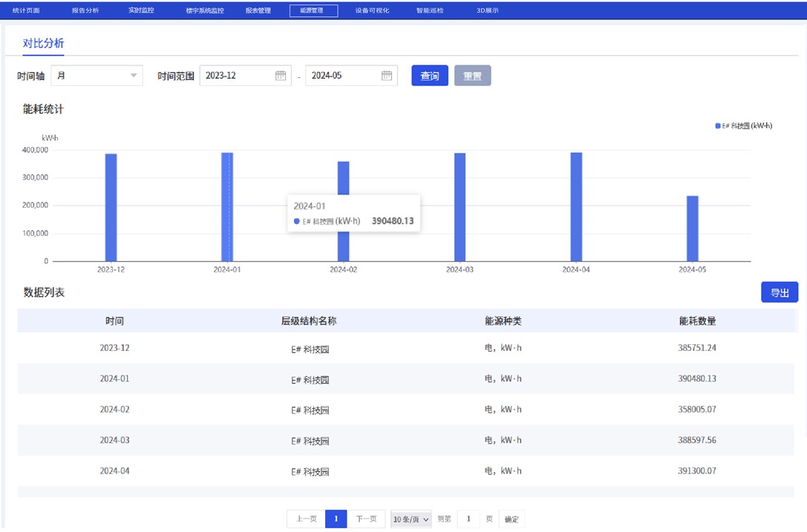Go to next page with 下一页

(x=366, y=519)
